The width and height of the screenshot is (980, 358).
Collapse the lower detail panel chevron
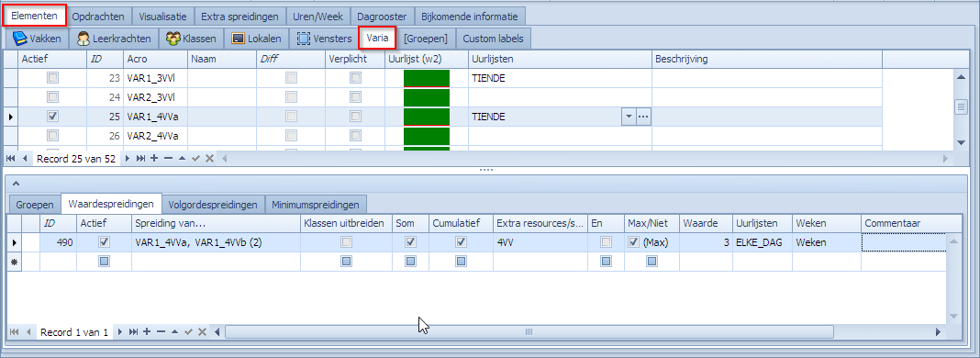(16, 183)
